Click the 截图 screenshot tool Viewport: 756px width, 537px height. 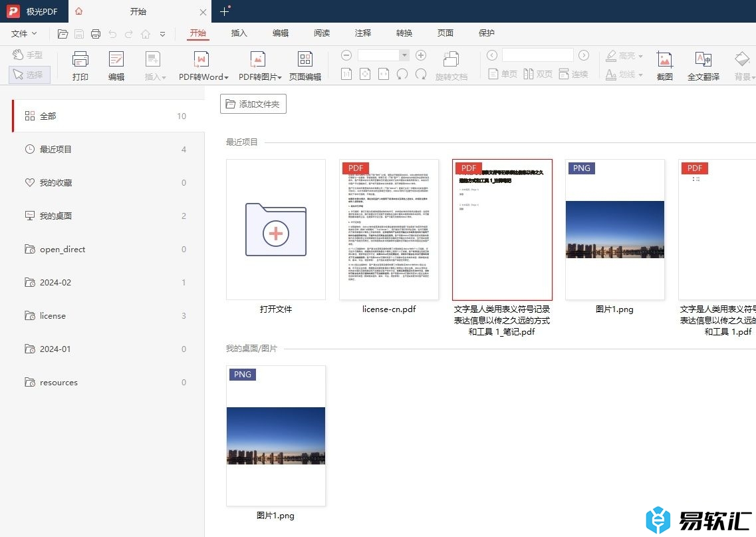tap(664, 66)
